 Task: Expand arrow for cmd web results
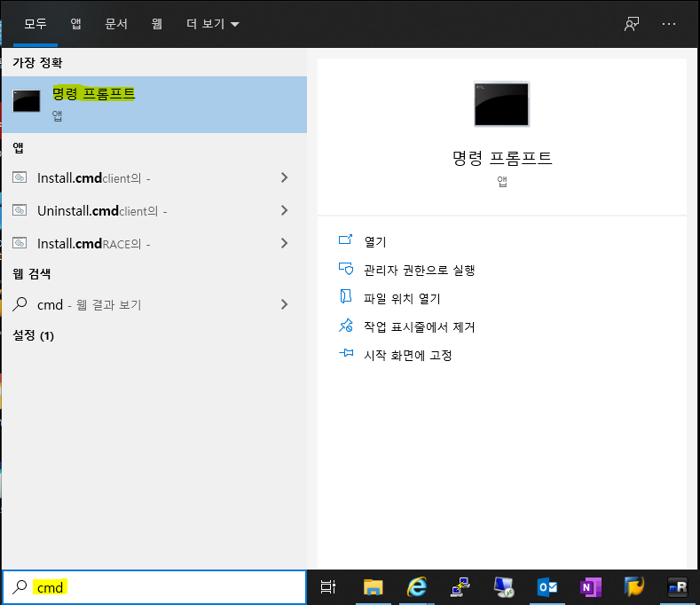point(285,304)
